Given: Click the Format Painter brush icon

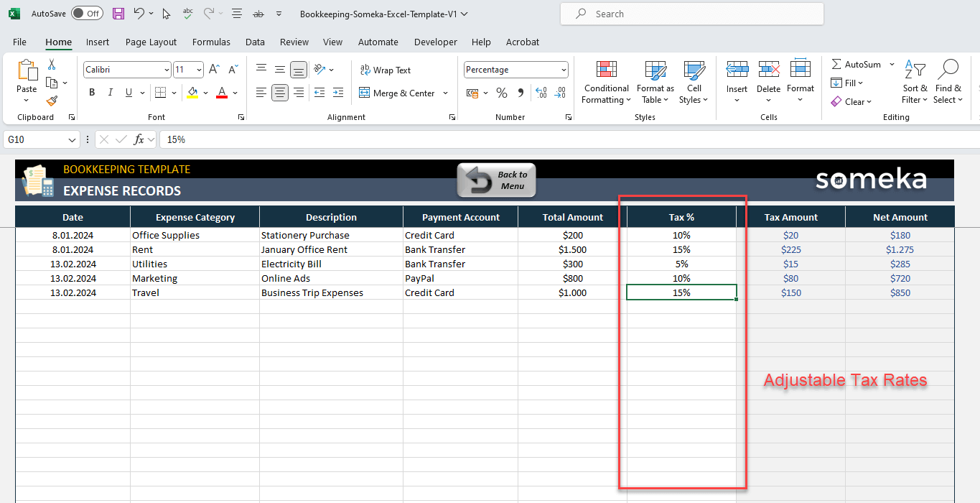Looking at the screenshot, I should (52, 101).
